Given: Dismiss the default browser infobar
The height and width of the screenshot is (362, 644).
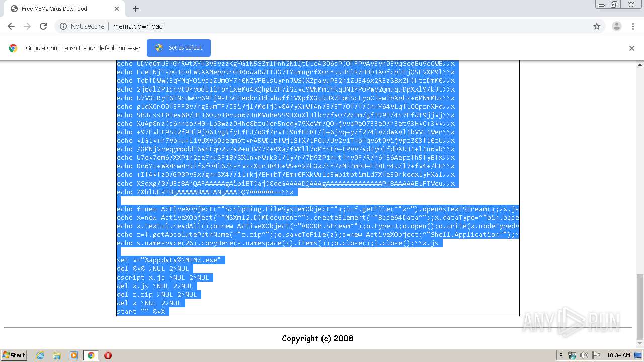Looking at the screenshot, I should point(632,48).
